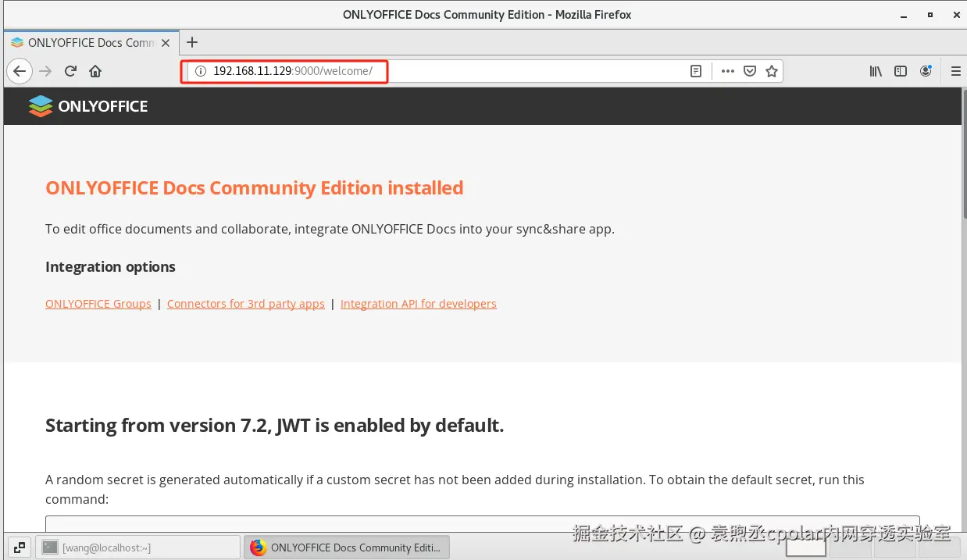Click the heading "ONLYOFFICE Docs Community Edition installed"

coord(255,188)
